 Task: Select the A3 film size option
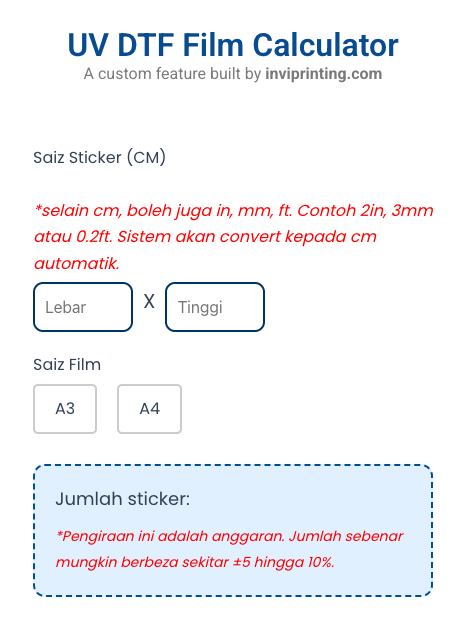pos(65,409)
